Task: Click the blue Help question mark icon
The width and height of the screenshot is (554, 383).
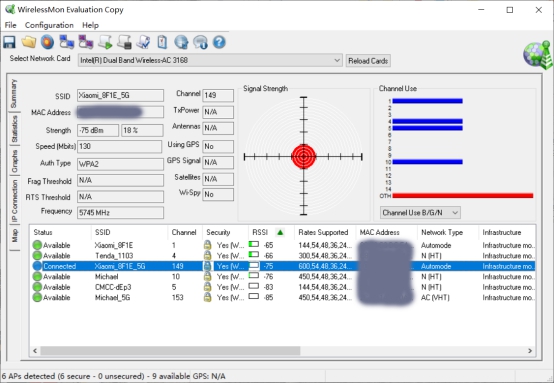Action: 219,42
